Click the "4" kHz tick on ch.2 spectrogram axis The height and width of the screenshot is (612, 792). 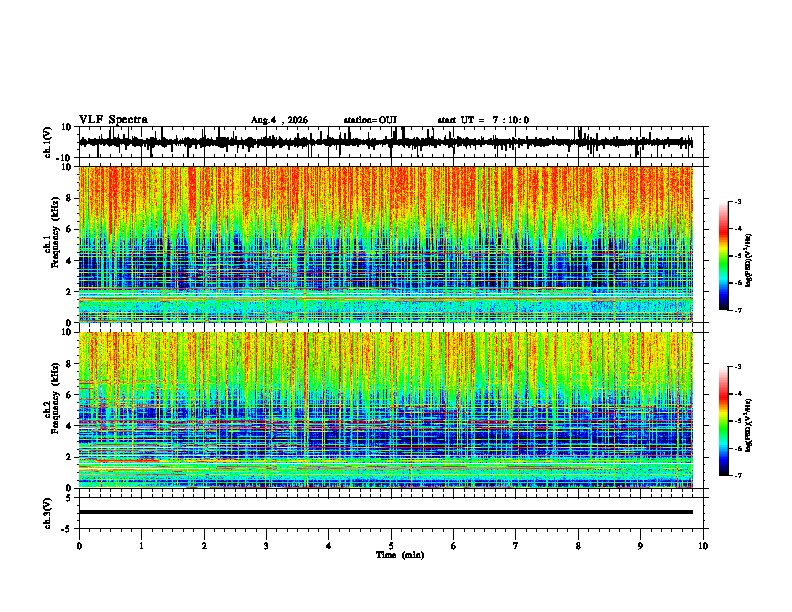coord(69,426)
